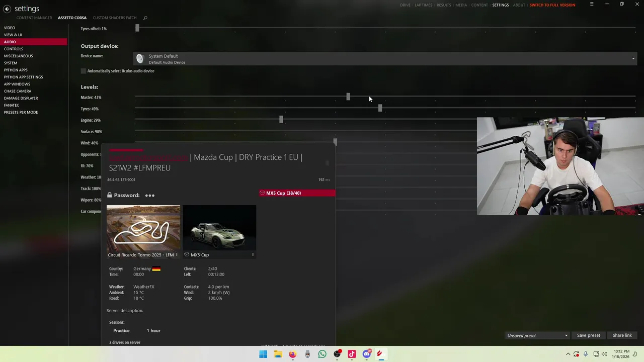The width and height of the screenshot is (644, 362).
Task: Click the network icon in the system tray
Action: [x=596, y=354]
